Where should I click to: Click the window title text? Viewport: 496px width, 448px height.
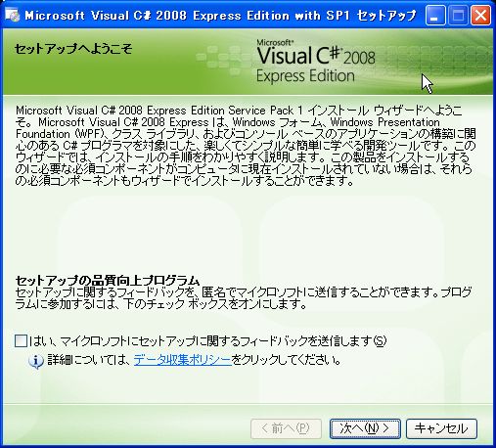pyautogui.click(x=220, y=16)
